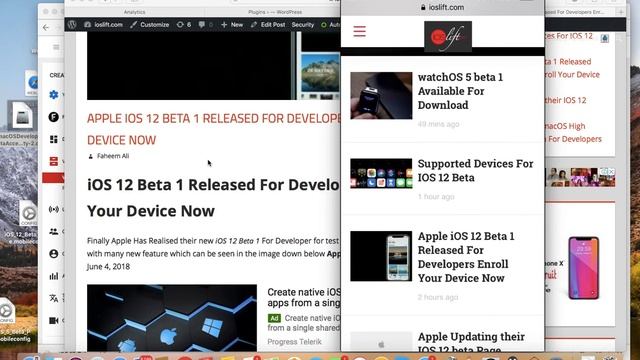This screenshot has width=640, height=360.
Task: Switch to the Plugins WordPress browser tab
Action: [275, 12]
